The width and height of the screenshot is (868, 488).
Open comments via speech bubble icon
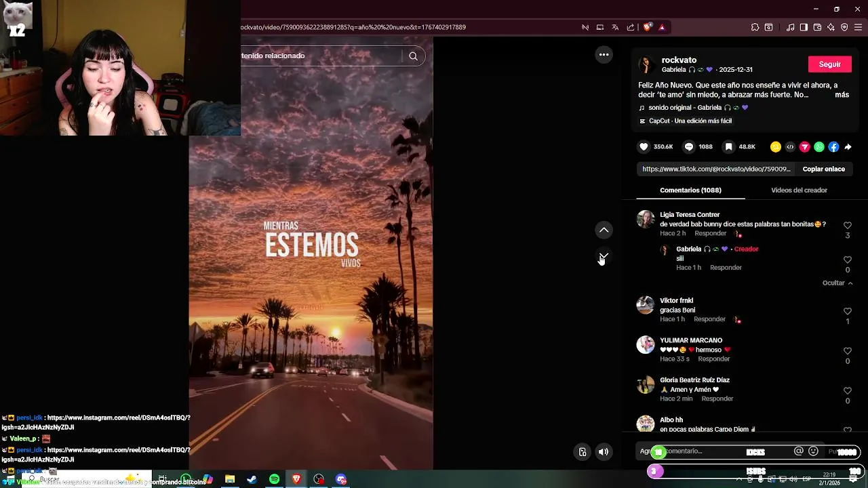point(688,146)
